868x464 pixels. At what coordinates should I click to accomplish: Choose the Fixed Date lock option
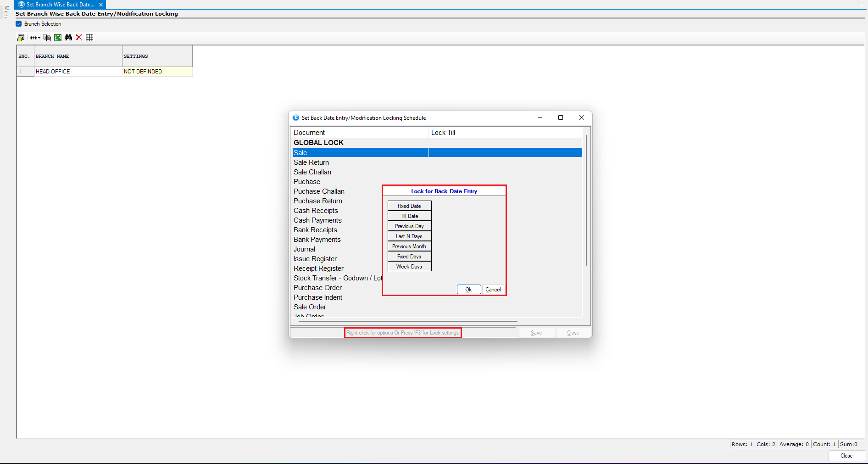point(409,206)
